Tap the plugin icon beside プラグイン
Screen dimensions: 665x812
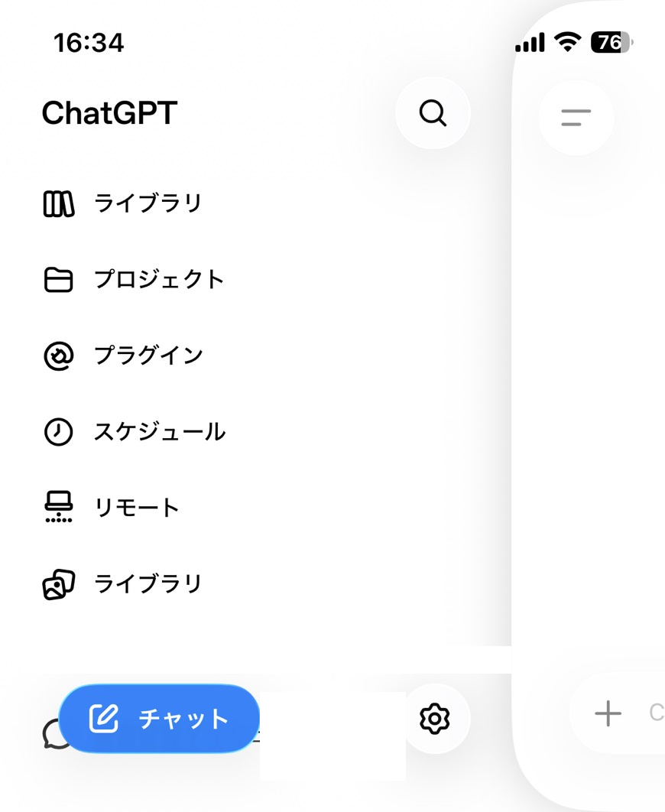pyautogui.click(x=59, y=356)
